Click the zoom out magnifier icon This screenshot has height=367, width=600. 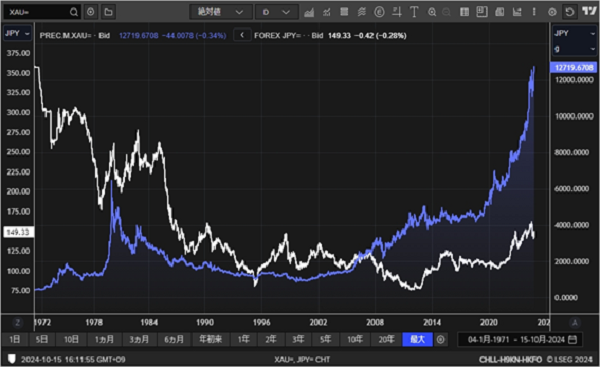(x=446, y=12)
